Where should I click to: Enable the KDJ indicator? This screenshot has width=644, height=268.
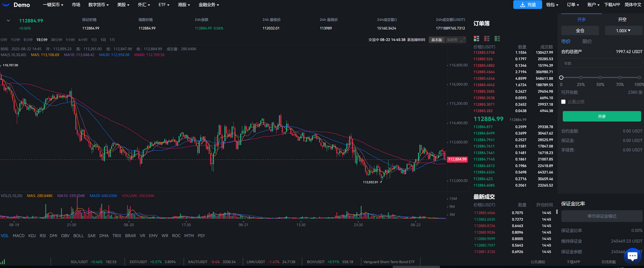click(32, 235)
